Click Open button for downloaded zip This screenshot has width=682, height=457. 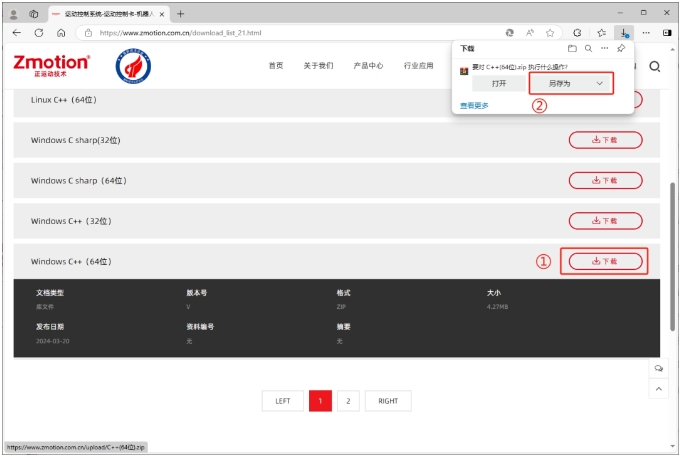tap(499, 83)
